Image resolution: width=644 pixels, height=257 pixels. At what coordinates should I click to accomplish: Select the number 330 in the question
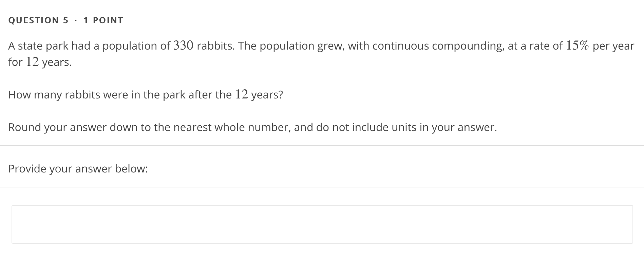[x=184, y=44]
